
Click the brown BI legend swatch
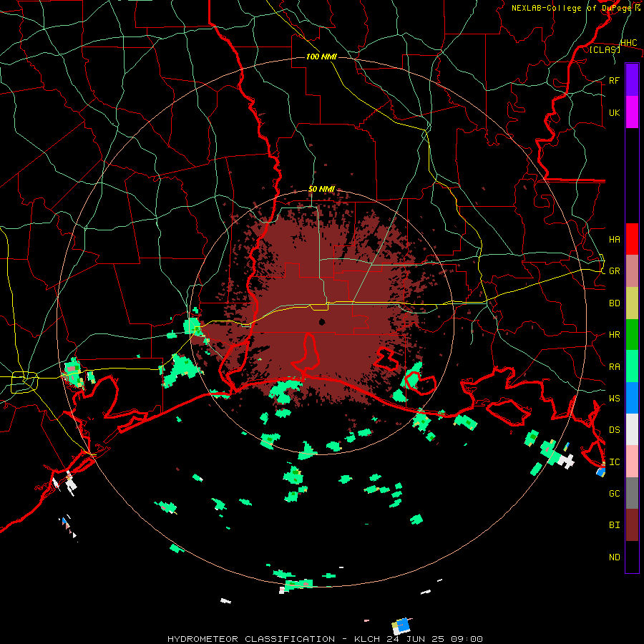click(632, 525)
